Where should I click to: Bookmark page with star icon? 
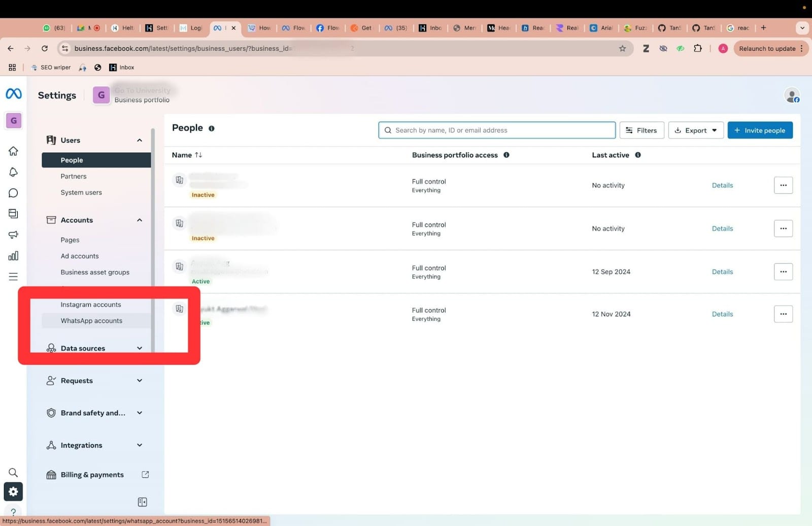622,48
